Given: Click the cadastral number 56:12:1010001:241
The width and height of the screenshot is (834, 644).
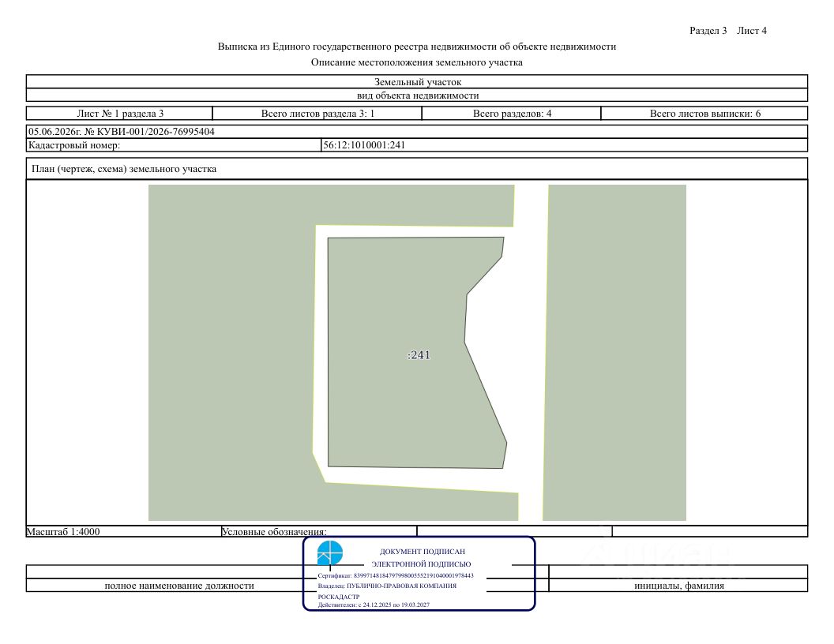Looking at the screenshot, I should (364, 145).
